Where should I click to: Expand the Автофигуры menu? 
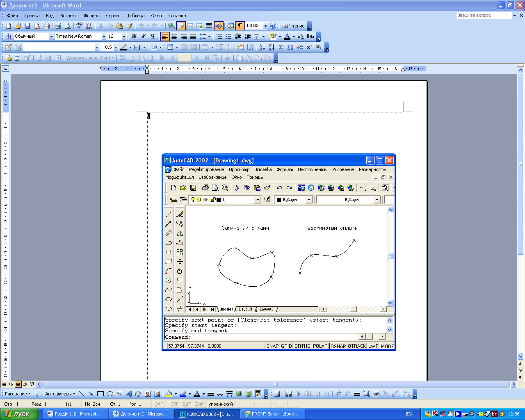coord(60,394)
